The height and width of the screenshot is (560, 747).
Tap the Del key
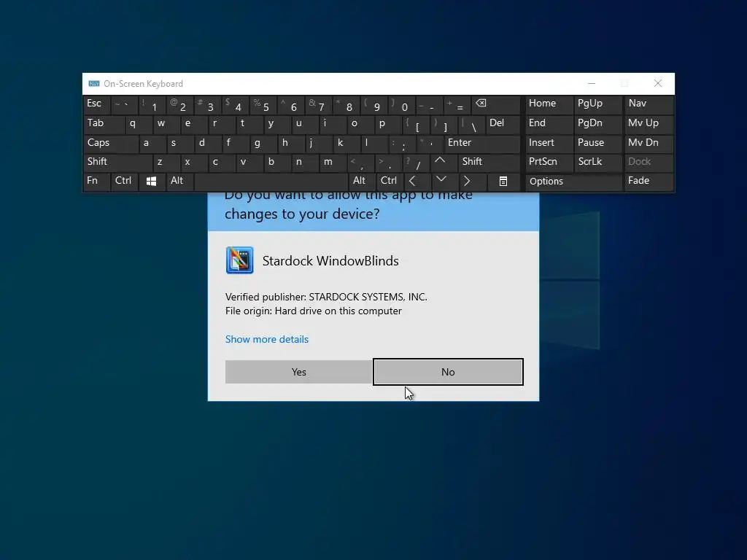(x=503, y=123)
